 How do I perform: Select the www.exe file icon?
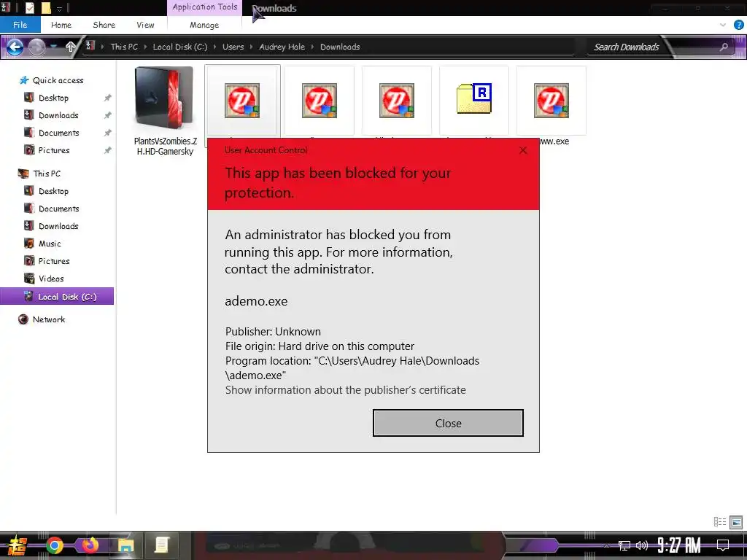(551, 101)
